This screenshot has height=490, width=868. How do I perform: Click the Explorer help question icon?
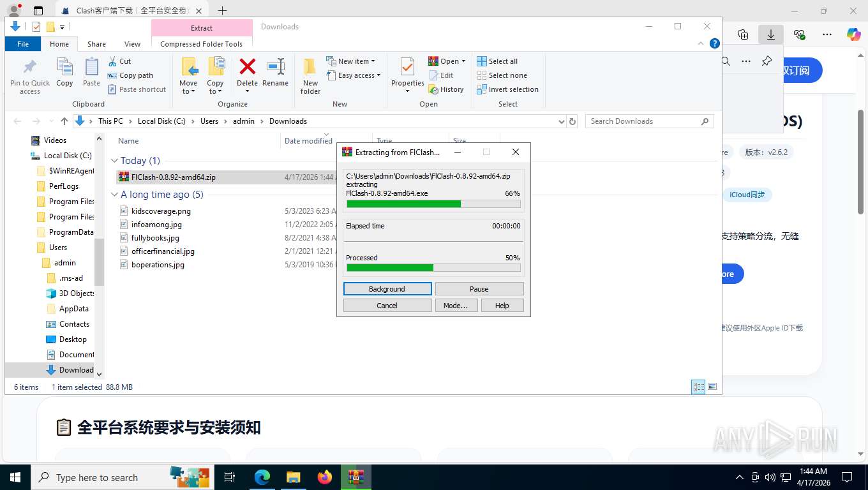[x=715, y=43]
